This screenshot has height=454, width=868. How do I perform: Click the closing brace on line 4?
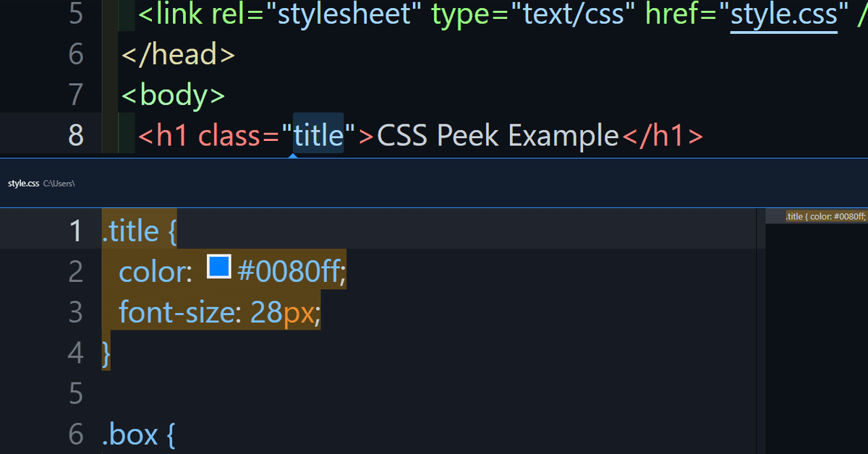106,353
